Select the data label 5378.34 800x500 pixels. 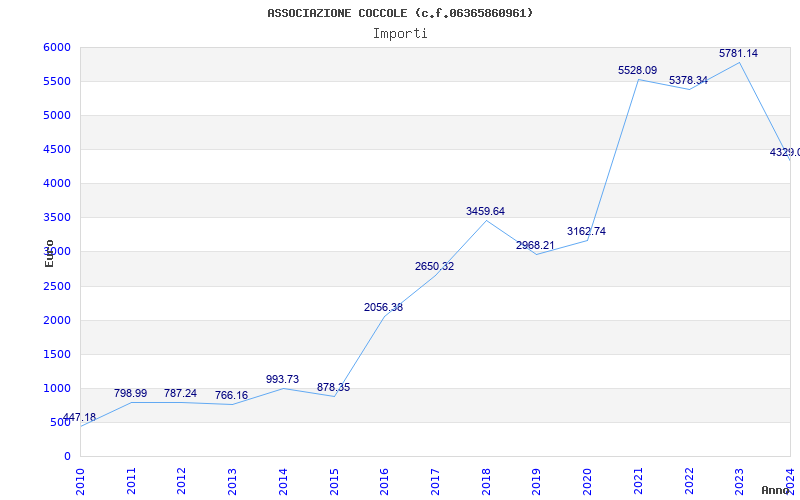(688, 81)
